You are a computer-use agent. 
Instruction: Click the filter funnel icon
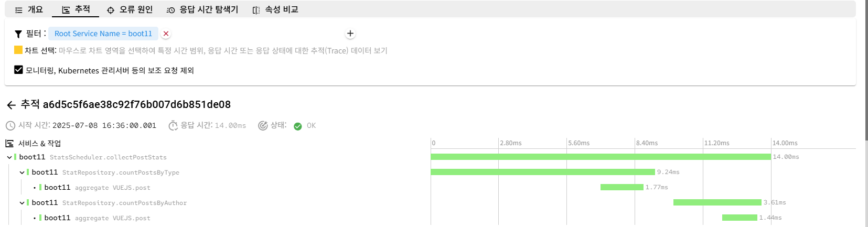tap(18, 34)
